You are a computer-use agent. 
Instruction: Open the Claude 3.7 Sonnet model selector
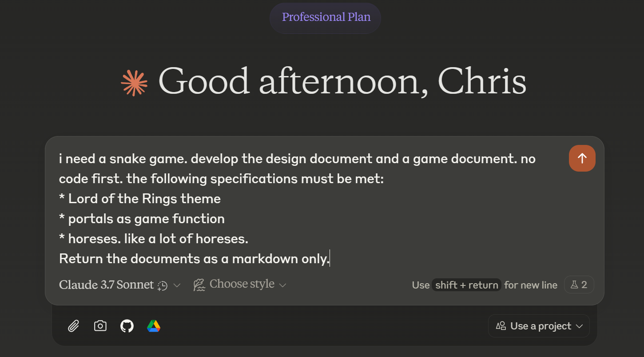[x=107, y=285]
